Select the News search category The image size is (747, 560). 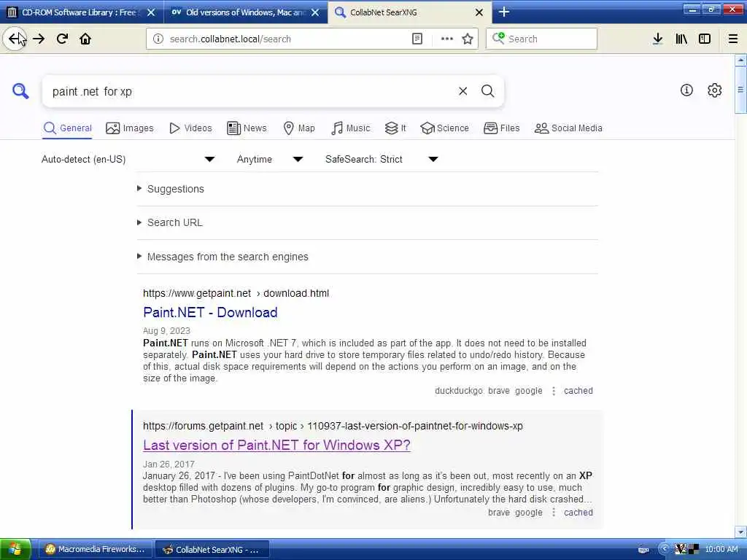click(247, 128)
